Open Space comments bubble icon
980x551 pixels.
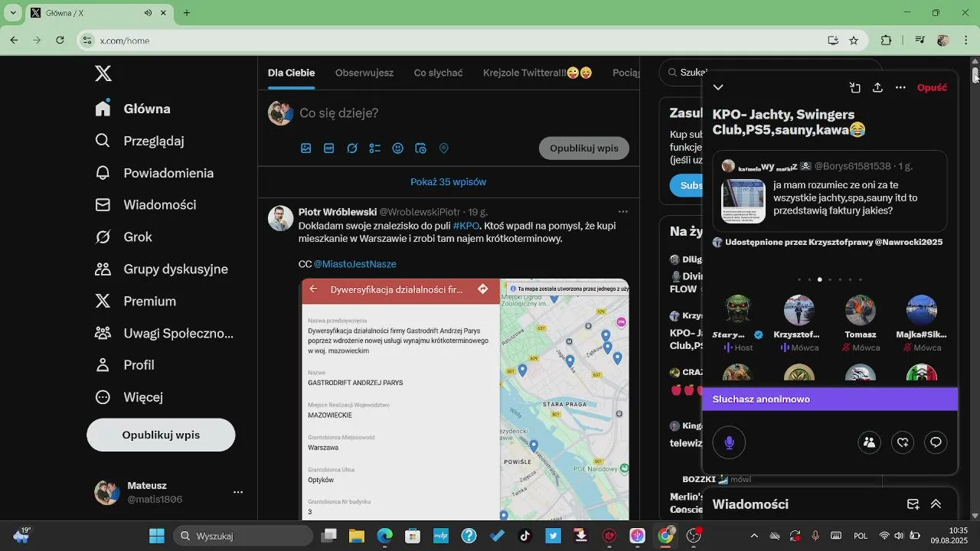point(936,442)
